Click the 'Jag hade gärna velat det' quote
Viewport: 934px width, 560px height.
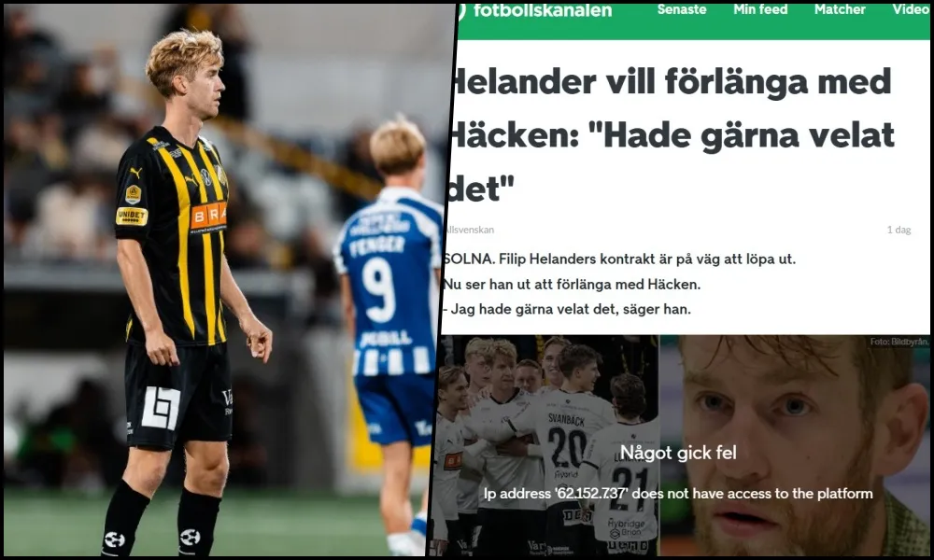tap(567, 309)
